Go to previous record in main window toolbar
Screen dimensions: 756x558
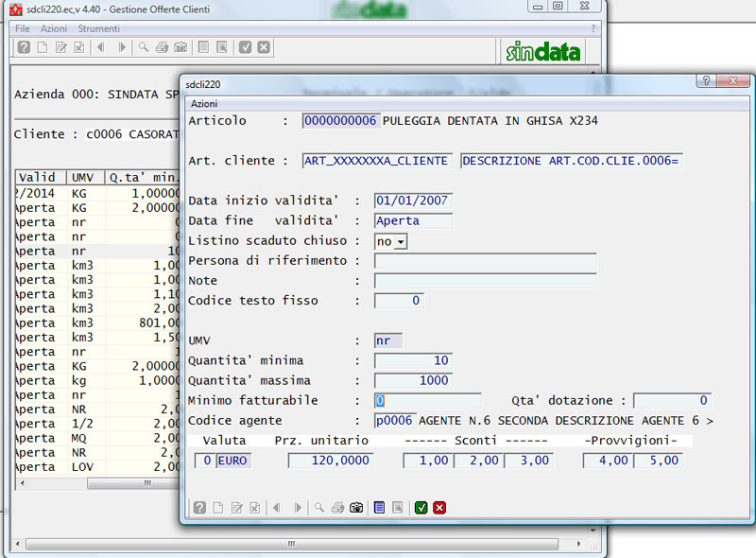(x=101, y=47)
